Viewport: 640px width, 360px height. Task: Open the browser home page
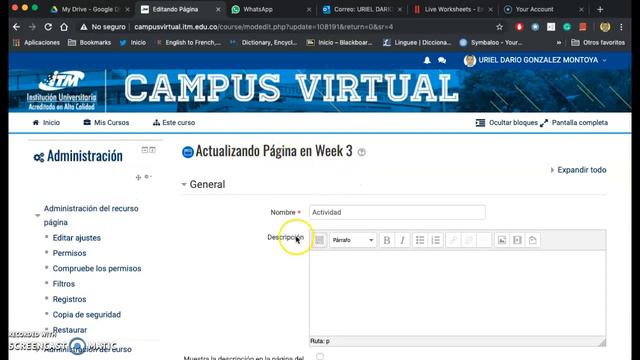point(64,27)
